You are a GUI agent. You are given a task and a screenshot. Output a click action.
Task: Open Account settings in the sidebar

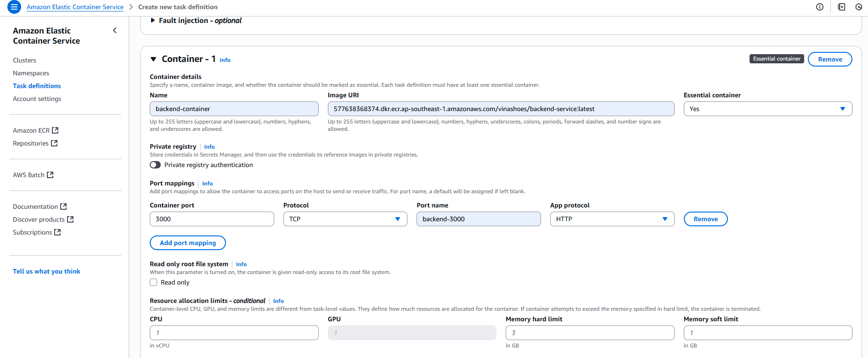pos(37,99)
